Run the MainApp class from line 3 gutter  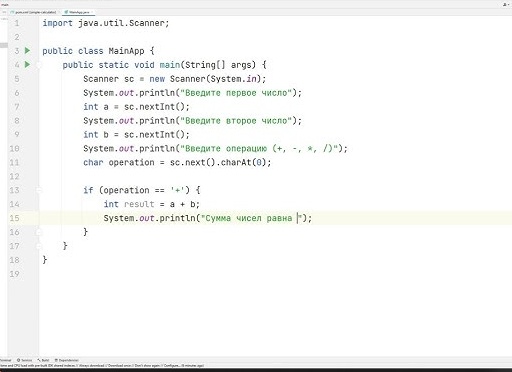27,51
